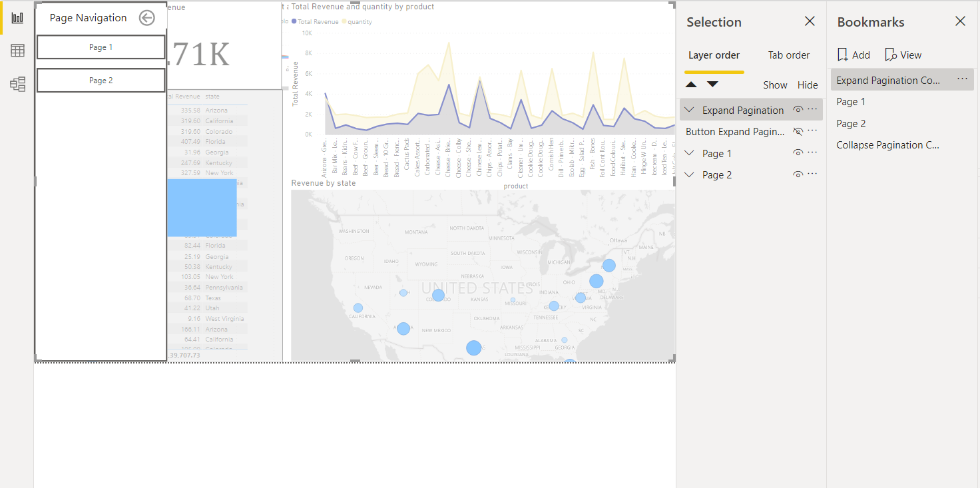Click the Revenue by state map
This screenshot has height=488, width=980.
(x=483, y=276)
